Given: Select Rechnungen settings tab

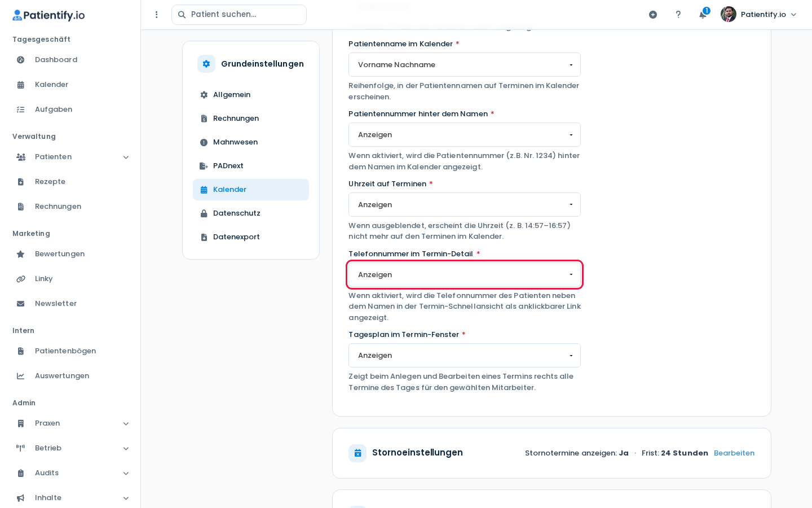Looking at the screenshot, I should click(x=251, y=119).
